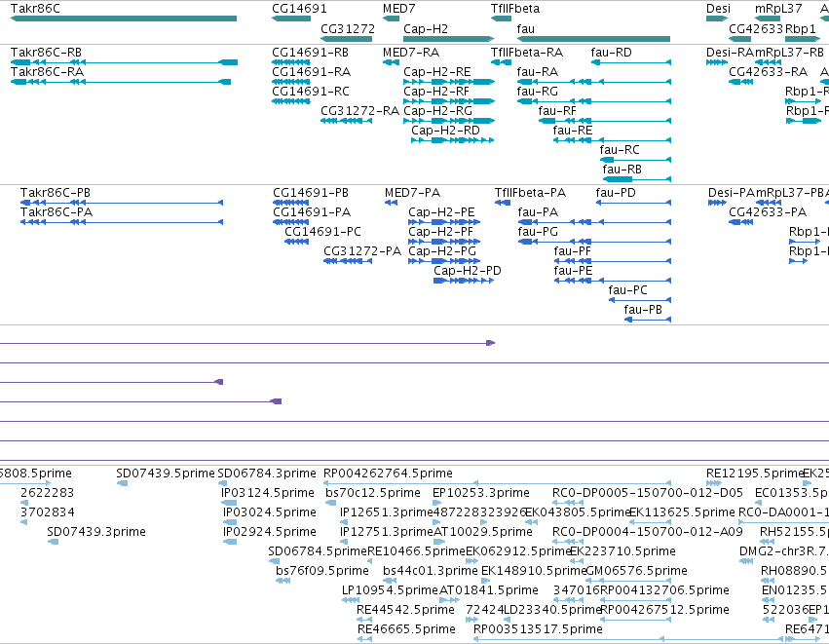
Task: Click transcript fau-RE
Action: [573, 131]
